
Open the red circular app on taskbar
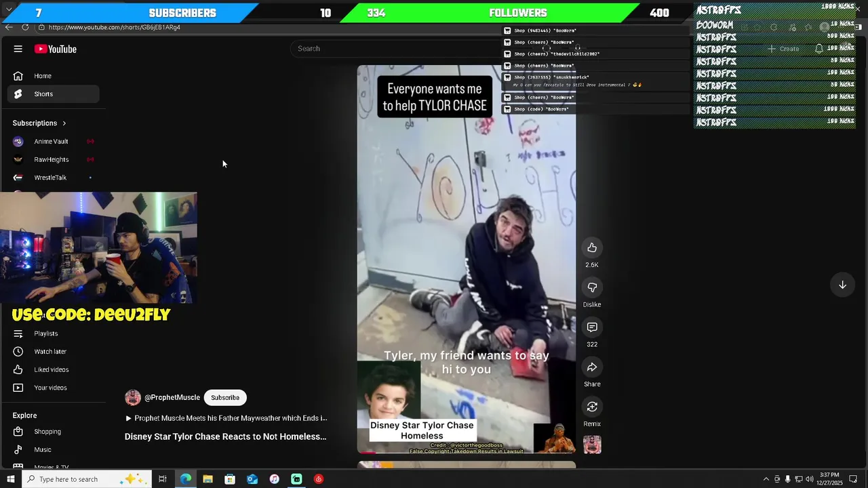pyautogui.click(x=319, y=479)
